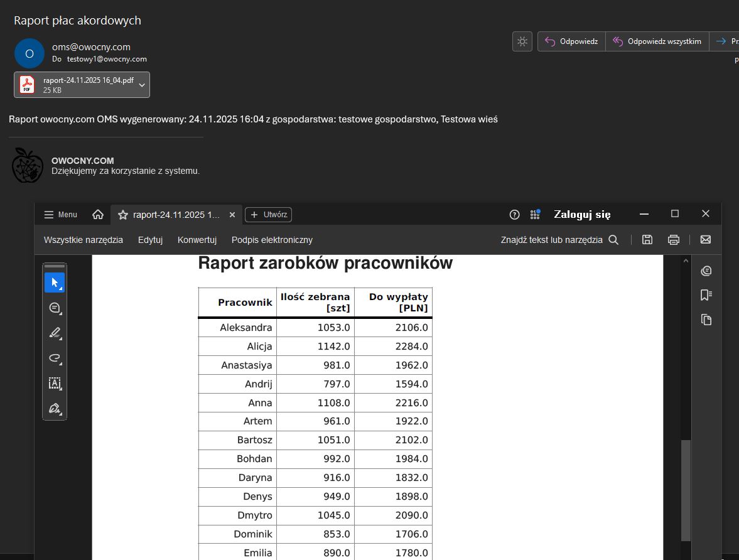Pick the highlighter tool
Screen dimensions: 739x560
click(54, 333)
